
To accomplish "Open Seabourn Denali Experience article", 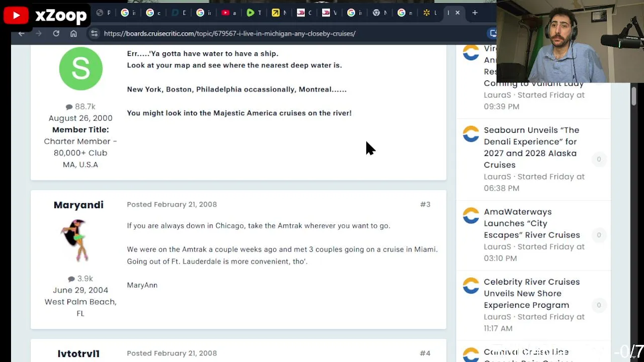I will [531, 147].
